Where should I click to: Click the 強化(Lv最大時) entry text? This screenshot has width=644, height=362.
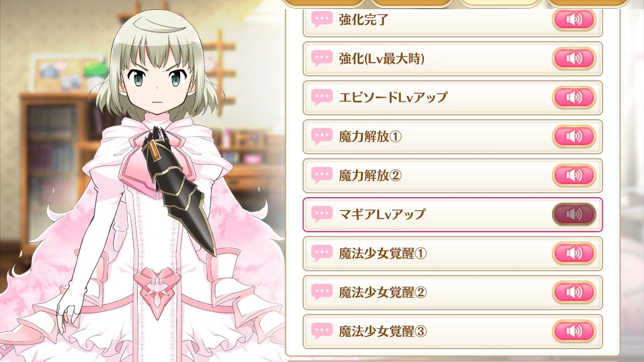tap(382, 59)
